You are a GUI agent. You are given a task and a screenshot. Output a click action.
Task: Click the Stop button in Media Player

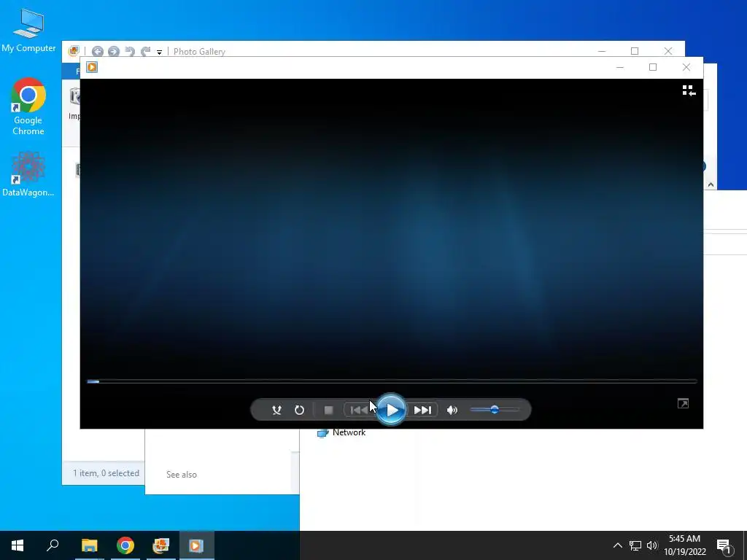click(x=328, y=410)
